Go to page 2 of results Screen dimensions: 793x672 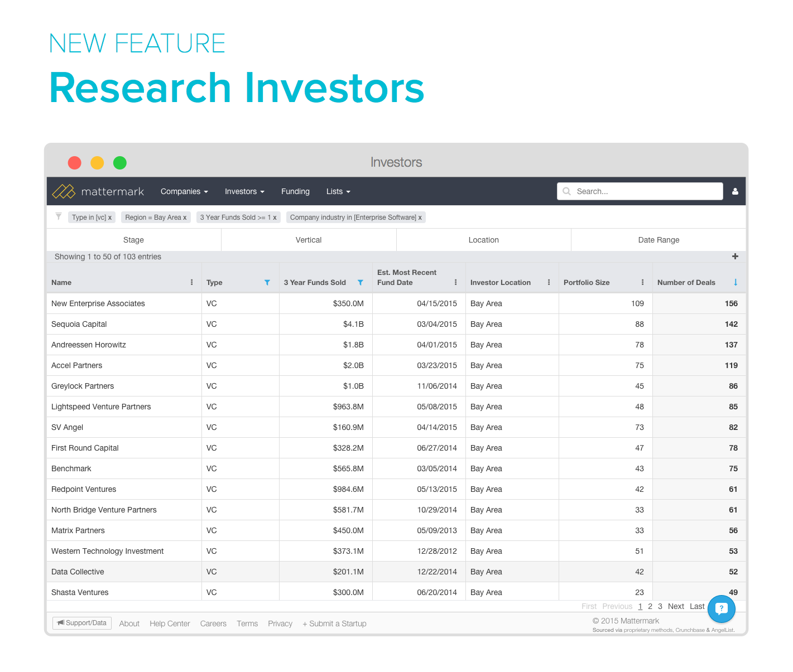[650, 606]
